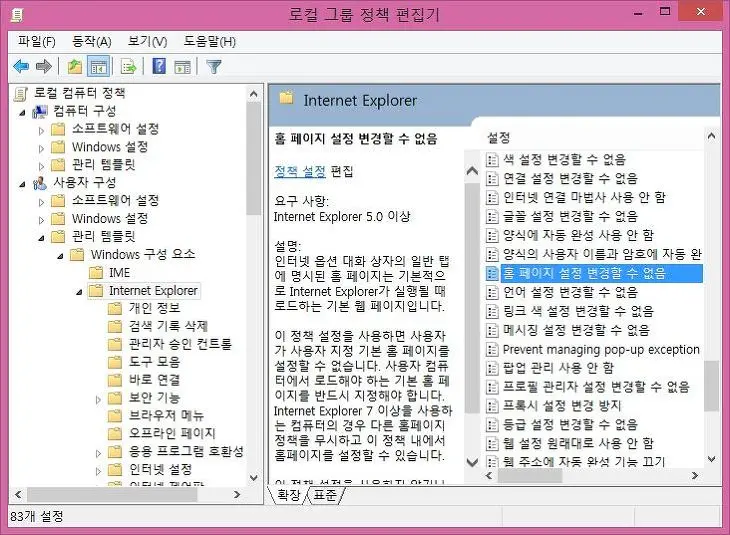Click policy icon for 색 설정 변경할 수 없음
Viewport: 730px width, 535px height.
tap(492, 160)
